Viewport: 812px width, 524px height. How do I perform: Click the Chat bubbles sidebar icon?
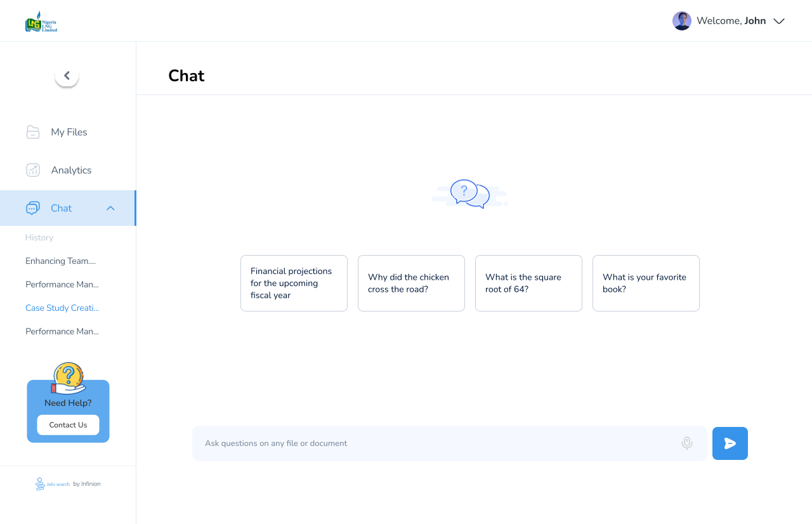point(33,208)
